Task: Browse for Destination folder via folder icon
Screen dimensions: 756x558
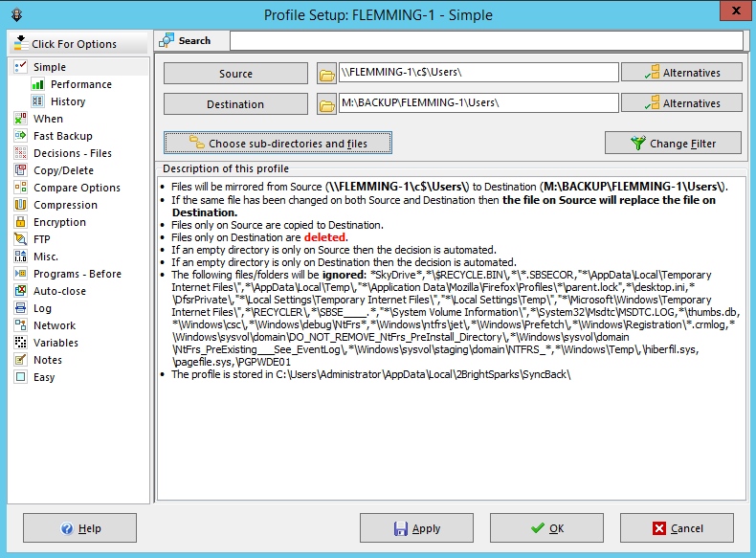Action: (327, 104)
